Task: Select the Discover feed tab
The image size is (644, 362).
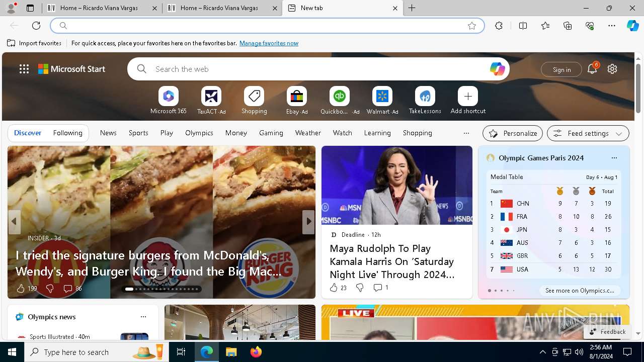Action: click(28, 133)
